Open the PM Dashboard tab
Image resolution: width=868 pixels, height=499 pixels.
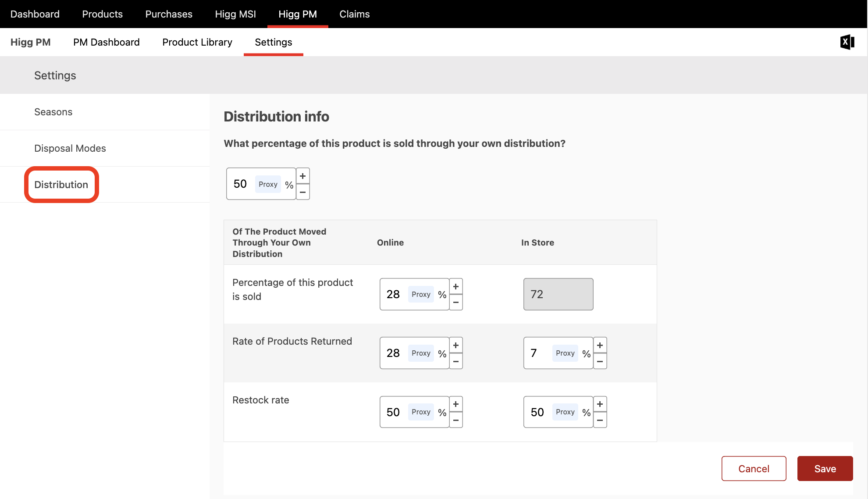click(x=107, y=42)
